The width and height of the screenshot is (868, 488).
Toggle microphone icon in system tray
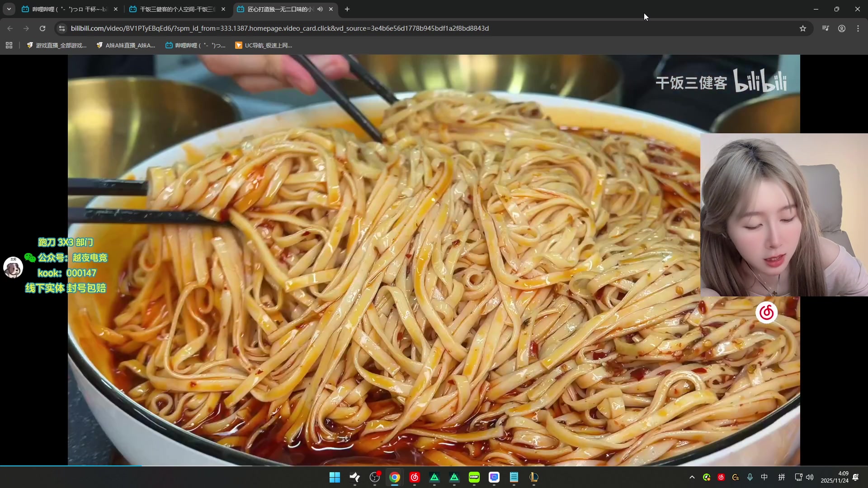coord(750,477)
